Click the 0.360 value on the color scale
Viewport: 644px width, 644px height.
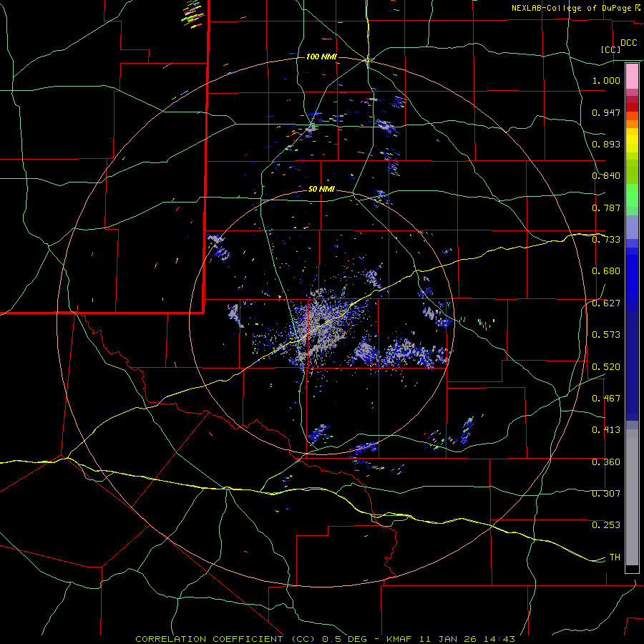tap(606, 462)
